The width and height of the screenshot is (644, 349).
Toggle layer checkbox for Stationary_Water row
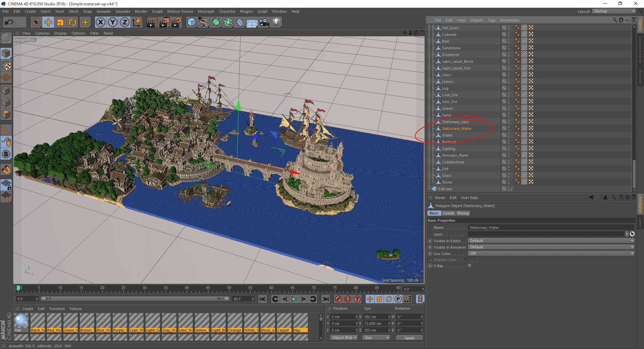tap(504, 129)
